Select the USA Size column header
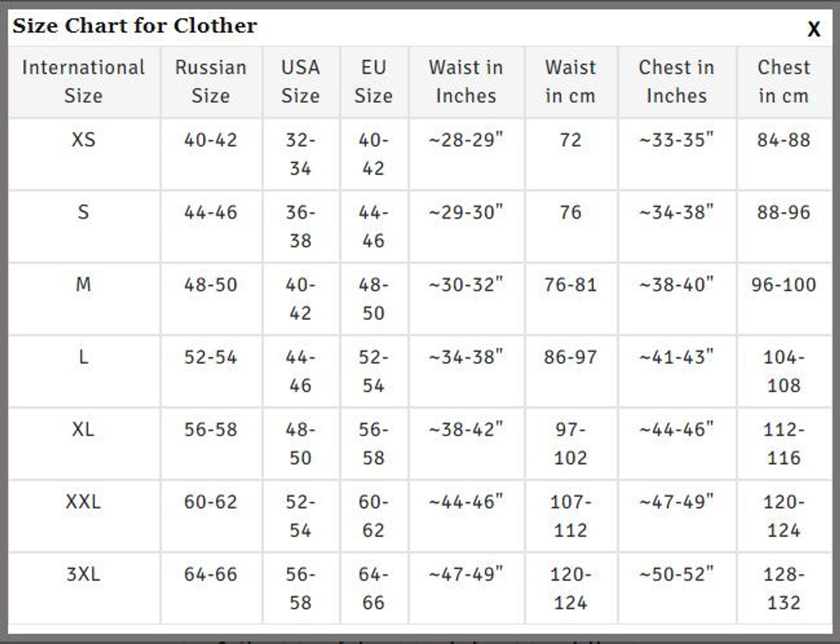 coord(300,81)
